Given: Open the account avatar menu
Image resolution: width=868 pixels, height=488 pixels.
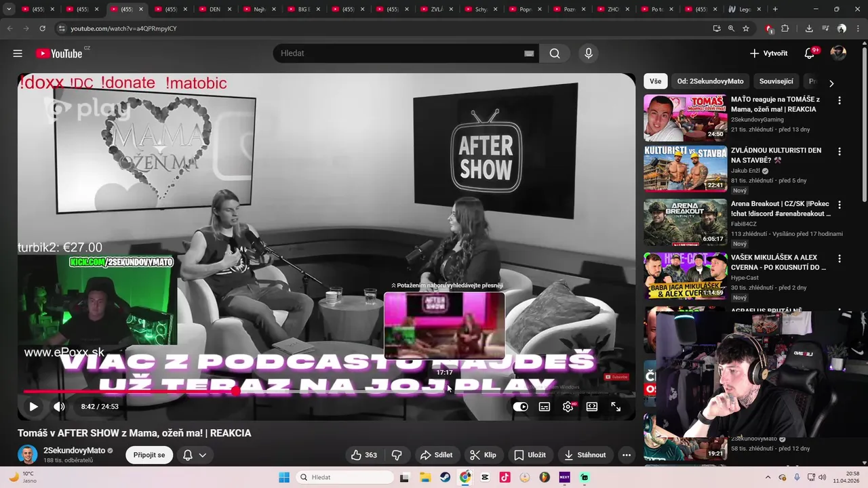Looking at the screenshot, I should 839,54.
